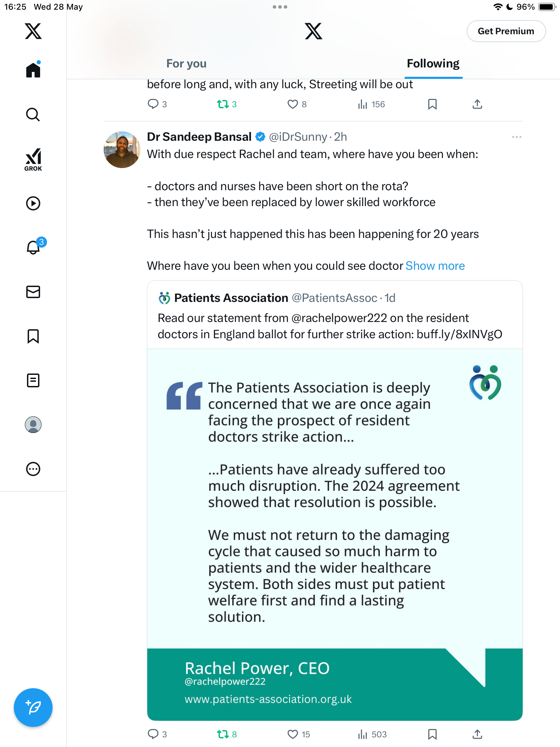Screen dimensions: 560x747
Task: Go to the Home feed icon
Action: [x=33, y=70]
